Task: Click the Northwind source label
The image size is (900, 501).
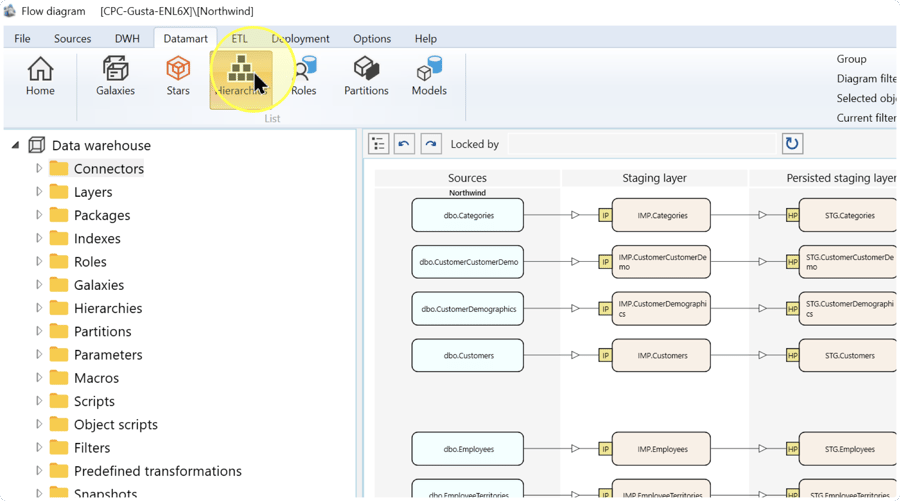Action: 467,193
